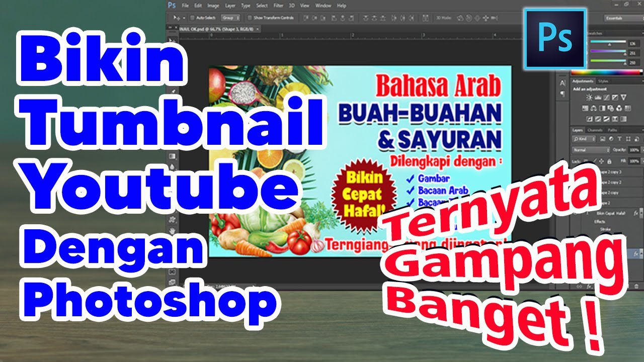Adjust the color slider with value 250
The height and width of the screenshot is (362, 644).
(608, 62)
